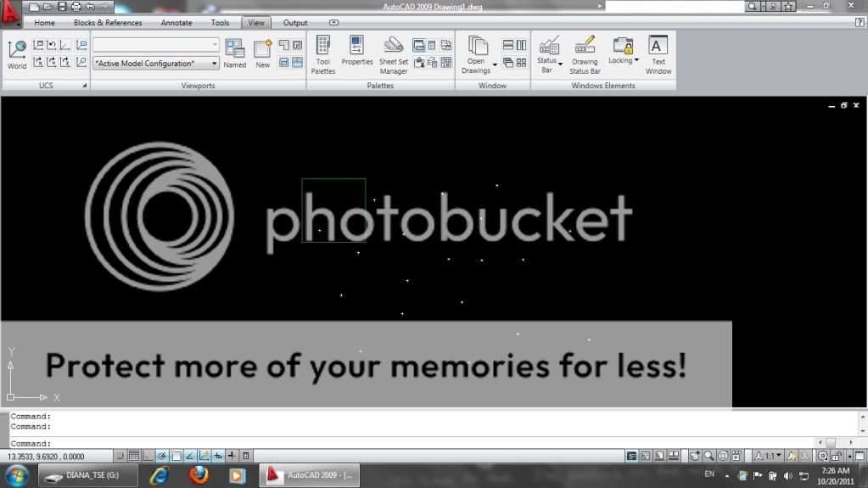
Task: Open the Text Window
Action: [658, 54]
